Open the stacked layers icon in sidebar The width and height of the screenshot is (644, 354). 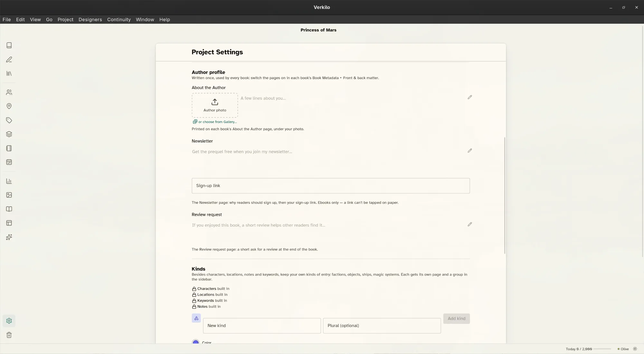[x=9, y=134]
